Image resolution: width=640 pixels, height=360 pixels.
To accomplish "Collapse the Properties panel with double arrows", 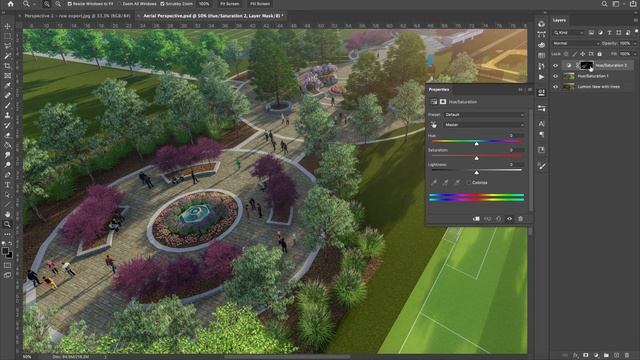I will 520,89.
